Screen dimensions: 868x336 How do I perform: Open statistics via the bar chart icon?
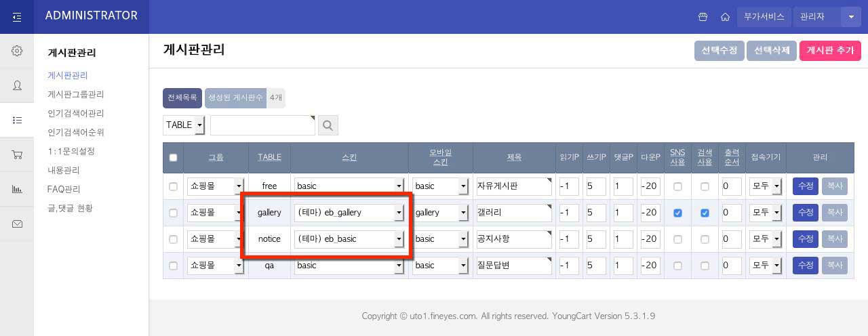coord(17,189)
